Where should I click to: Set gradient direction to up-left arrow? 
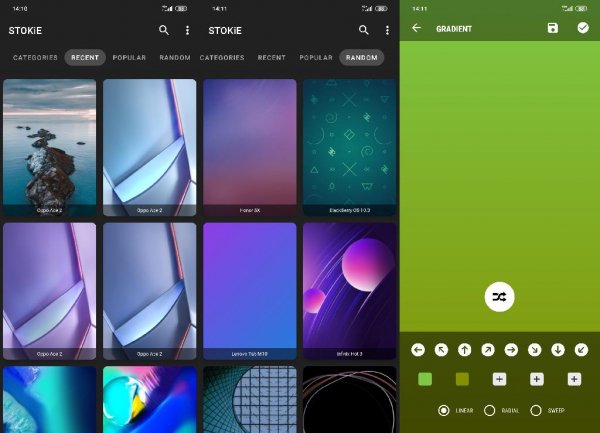(x=441, y=350)
